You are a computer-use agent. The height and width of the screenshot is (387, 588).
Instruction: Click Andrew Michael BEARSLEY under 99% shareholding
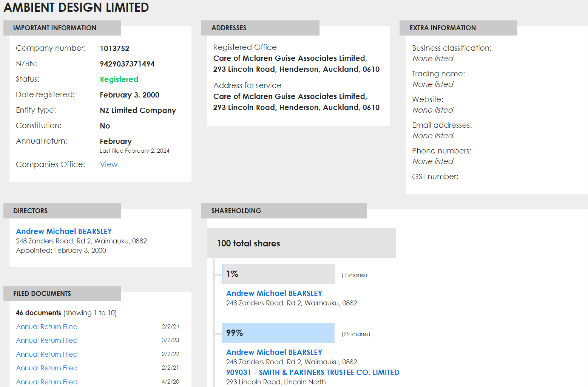[274, 352]
